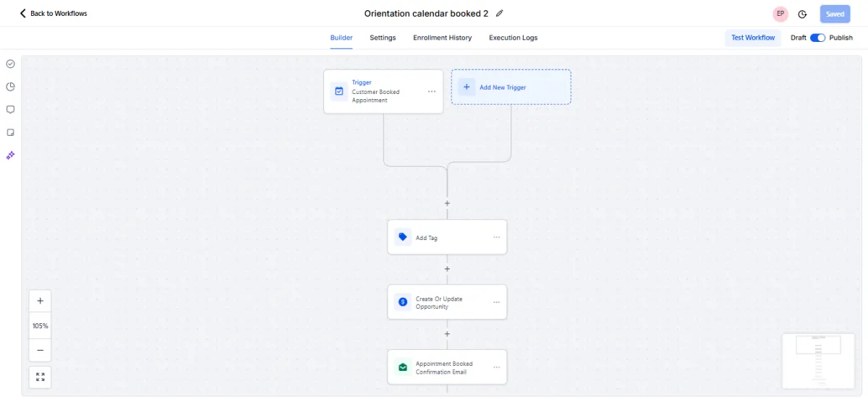Click the Add New Trigger box
Viewport: 868px width, 402px height.
click(511, 87)
